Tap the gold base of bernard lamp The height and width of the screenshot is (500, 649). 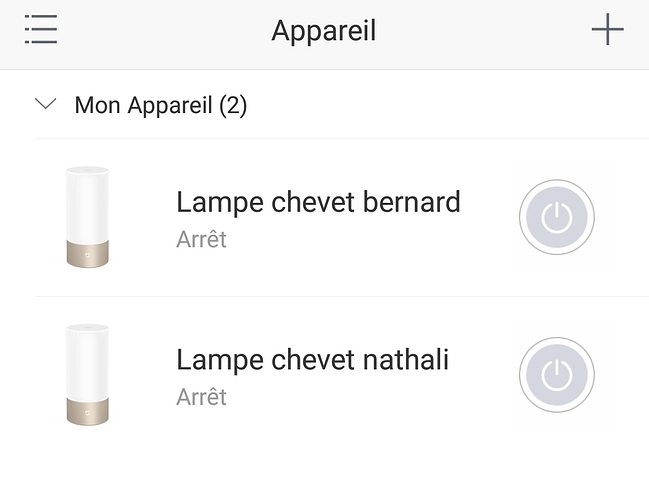point(87,255)
